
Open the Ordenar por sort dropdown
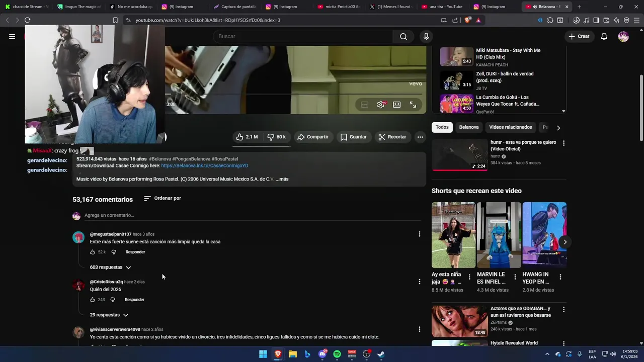pyautogui.click(x=162, y=198)
